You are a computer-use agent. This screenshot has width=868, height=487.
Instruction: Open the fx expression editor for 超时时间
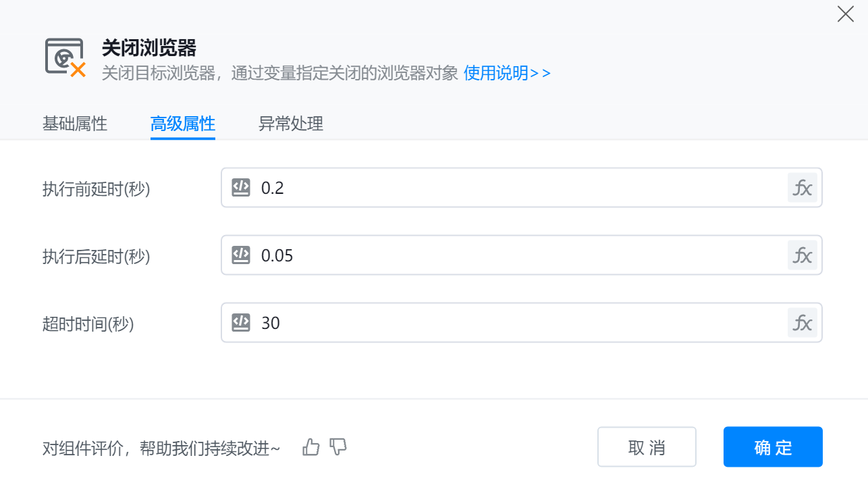pos(802,323)
